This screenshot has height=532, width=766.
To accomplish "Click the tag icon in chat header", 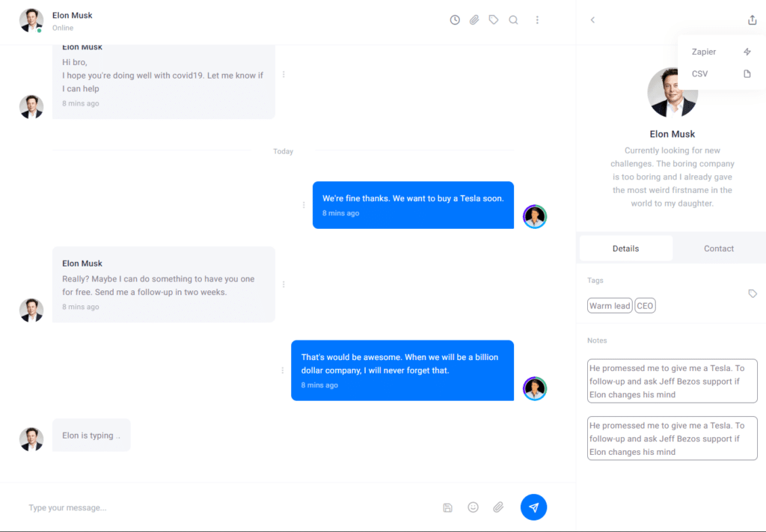I will (x=494, y=20).
